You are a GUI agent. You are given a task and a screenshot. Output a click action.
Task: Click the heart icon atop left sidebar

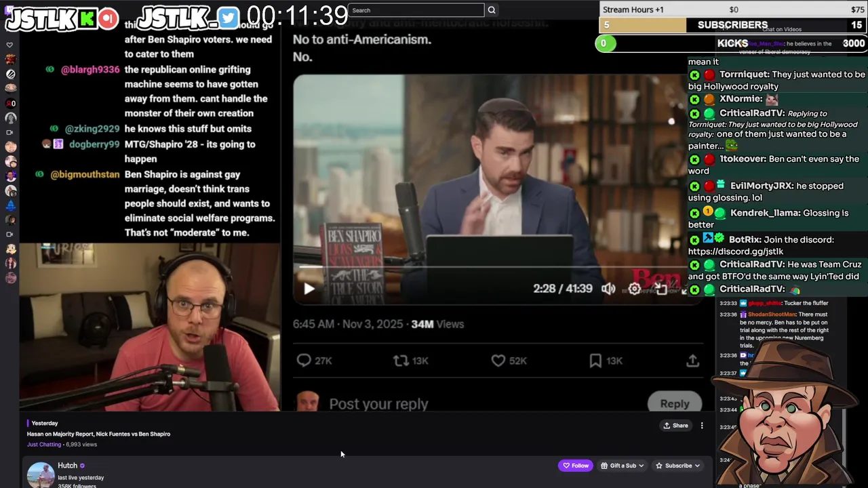coord(9,45)
